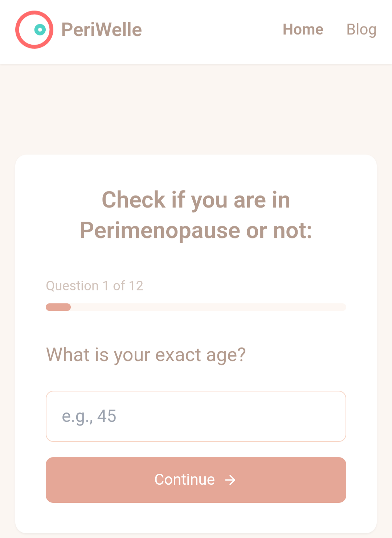Click the filled portion of the progress bar
Image resolution: width=392 pixels, height=538 pixels.
pos(58,307)
